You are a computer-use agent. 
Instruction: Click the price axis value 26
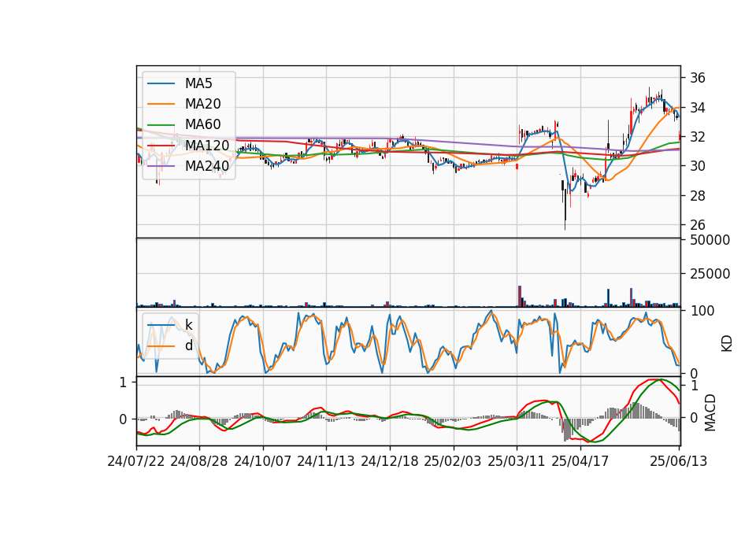pos(697,225)
